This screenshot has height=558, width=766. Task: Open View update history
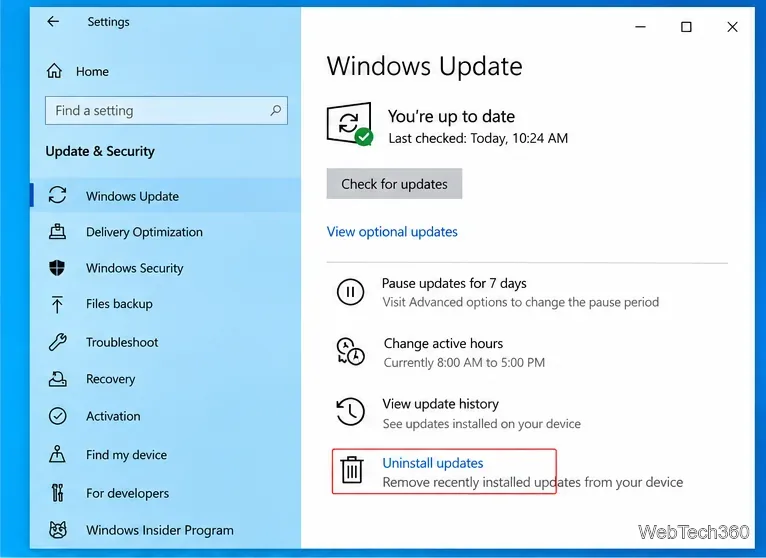(x=440, y=404)
